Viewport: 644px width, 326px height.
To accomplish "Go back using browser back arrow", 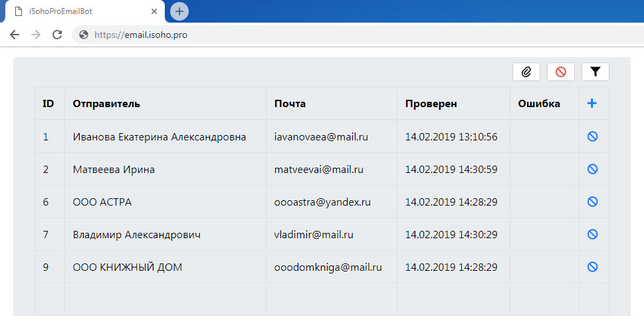I will [x=15, y=35].
